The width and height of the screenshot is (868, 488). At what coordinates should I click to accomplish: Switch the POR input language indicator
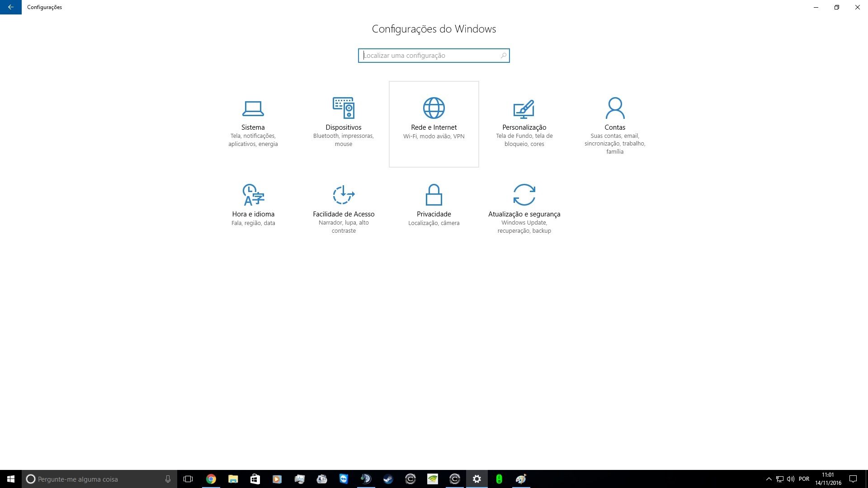tap(804, 479)
